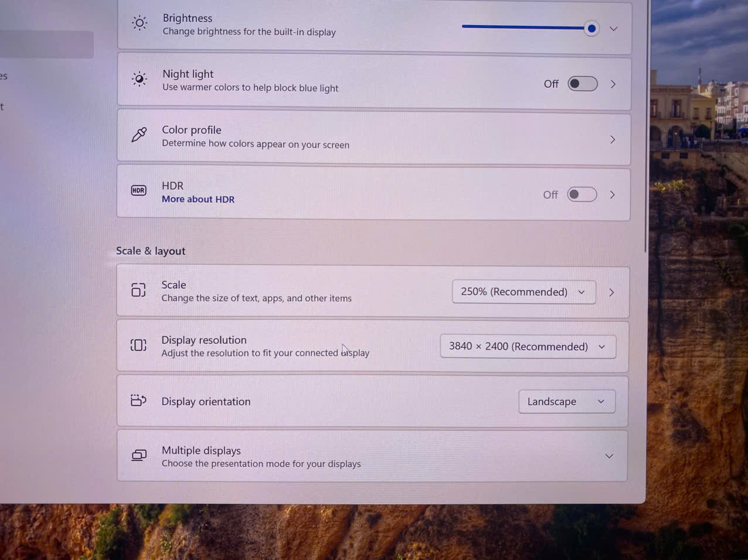Toggle the Night light switch

pyautogui.click(x=583, y=84)
